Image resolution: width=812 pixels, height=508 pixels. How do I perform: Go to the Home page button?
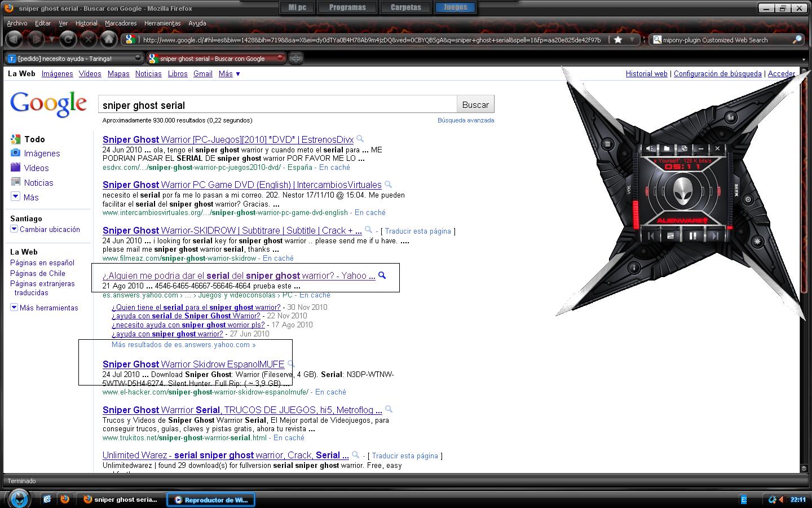pos(109,39)
